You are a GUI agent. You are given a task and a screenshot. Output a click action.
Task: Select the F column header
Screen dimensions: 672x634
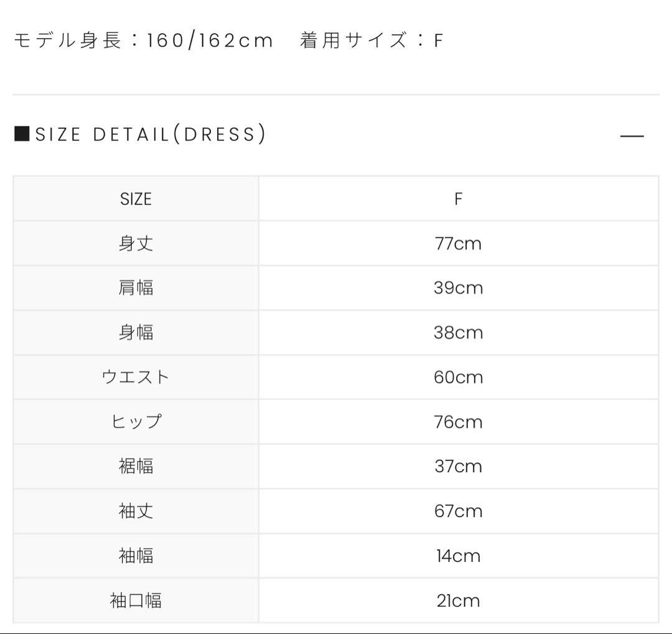tap(458, 199)
